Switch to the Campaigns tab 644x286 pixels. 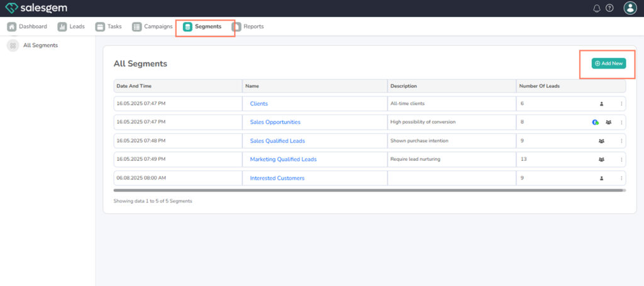tap(152, 26)
